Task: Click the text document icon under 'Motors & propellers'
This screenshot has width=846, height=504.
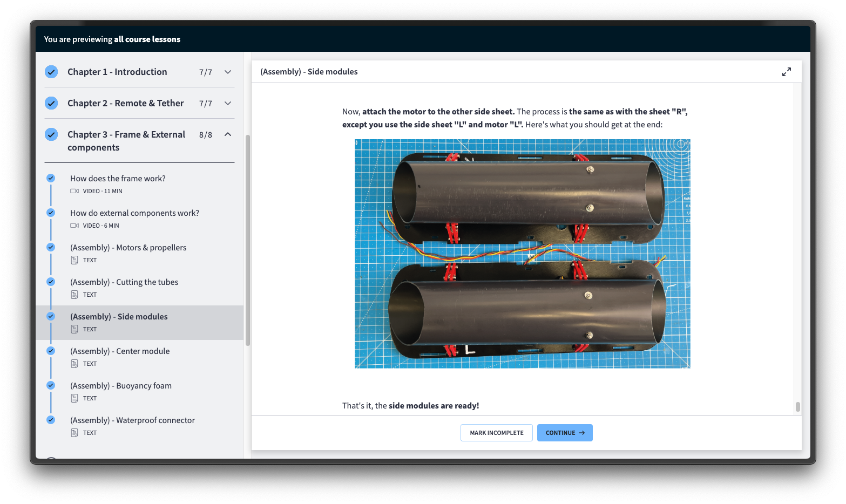Action: click(75, 260)
